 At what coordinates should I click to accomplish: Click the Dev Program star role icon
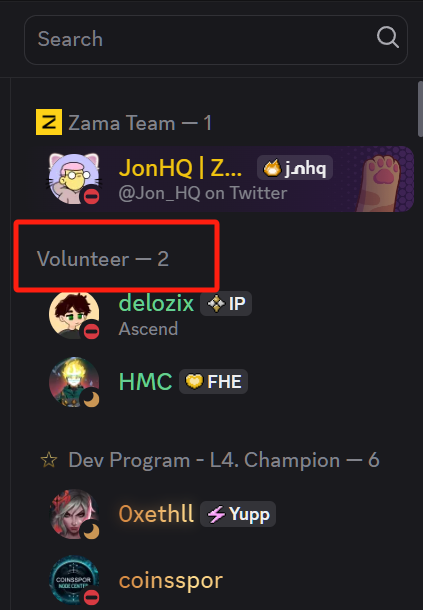[49, 460]
